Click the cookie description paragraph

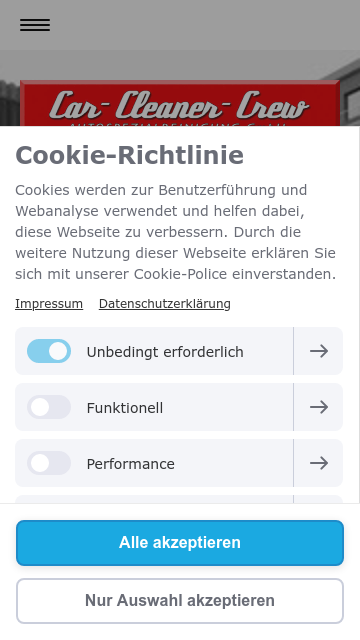click(176, 232)
